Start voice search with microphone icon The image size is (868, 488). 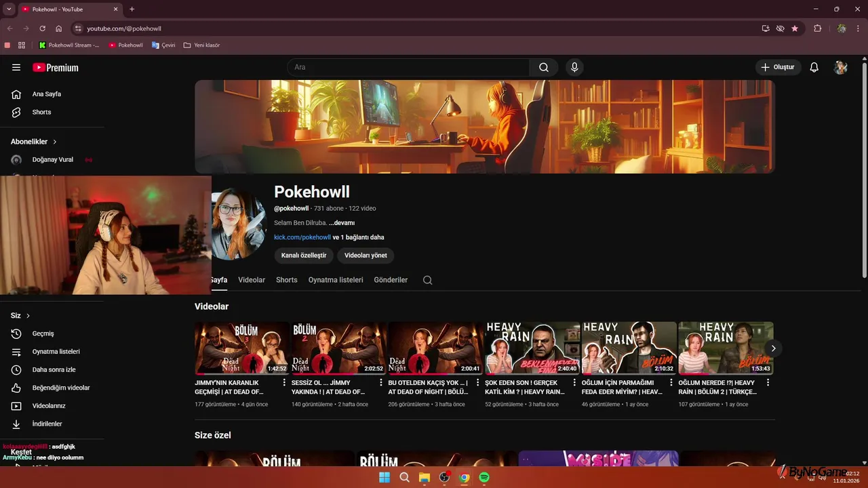[574, 67]
